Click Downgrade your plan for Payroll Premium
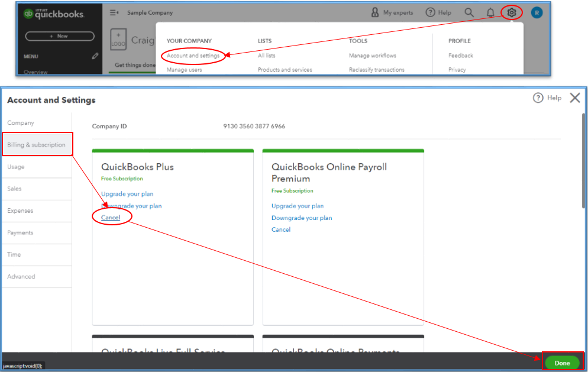The image size is (588, 372). point(302,218)
